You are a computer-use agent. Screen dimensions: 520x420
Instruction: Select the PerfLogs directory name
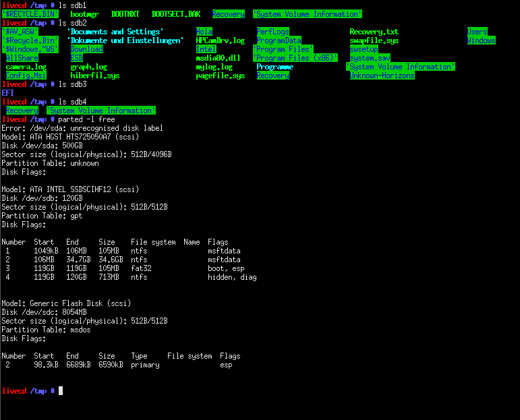pyautogui.click(x=273, y=32)
